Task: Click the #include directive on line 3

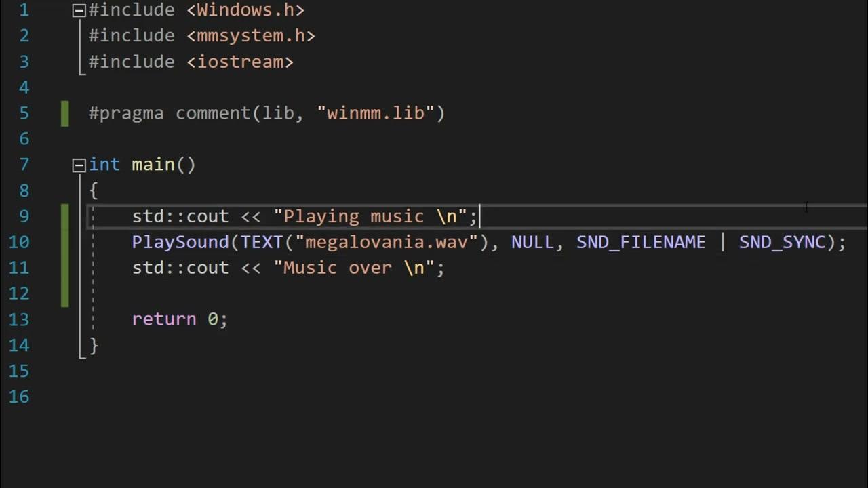Action: pos(132,62)
